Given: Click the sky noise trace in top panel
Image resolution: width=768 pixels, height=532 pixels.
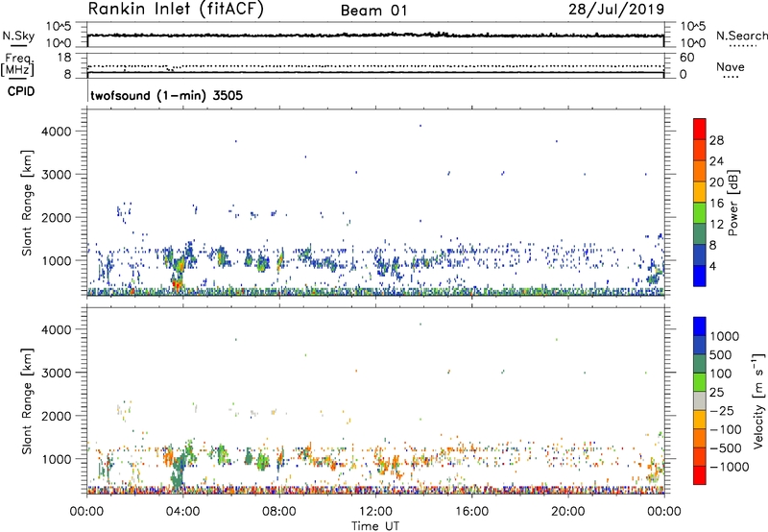Looking at the screenshot, I should pos(375,36).
